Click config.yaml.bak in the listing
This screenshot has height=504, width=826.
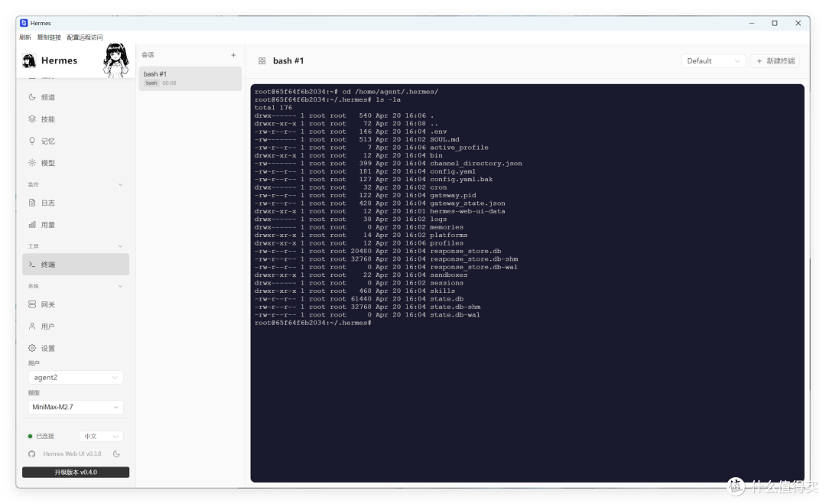[461, 180]
